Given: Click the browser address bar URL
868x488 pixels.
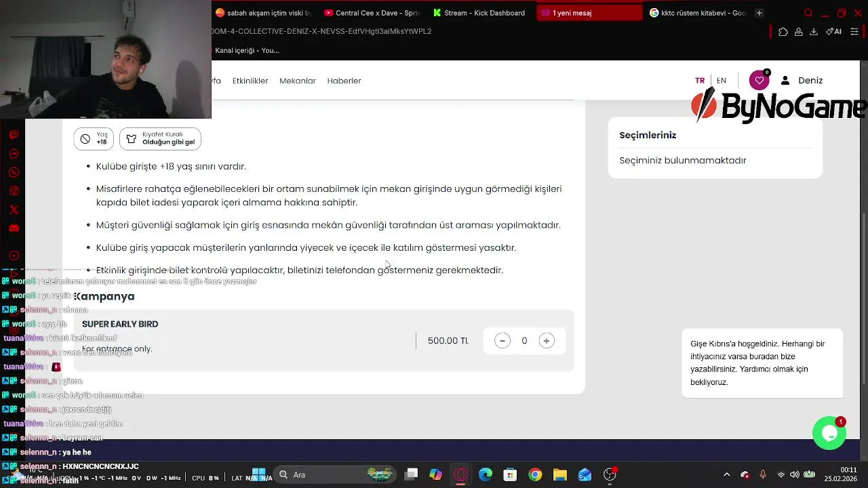Looking at the screenshot, I should point(321,31).
